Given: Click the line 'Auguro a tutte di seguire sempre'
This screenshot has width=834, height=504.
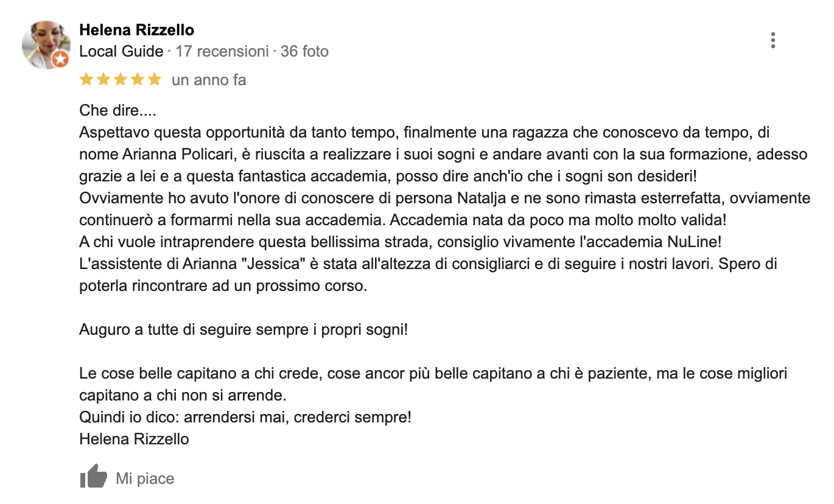Looking at the screenshot, I should pos(244,330).
